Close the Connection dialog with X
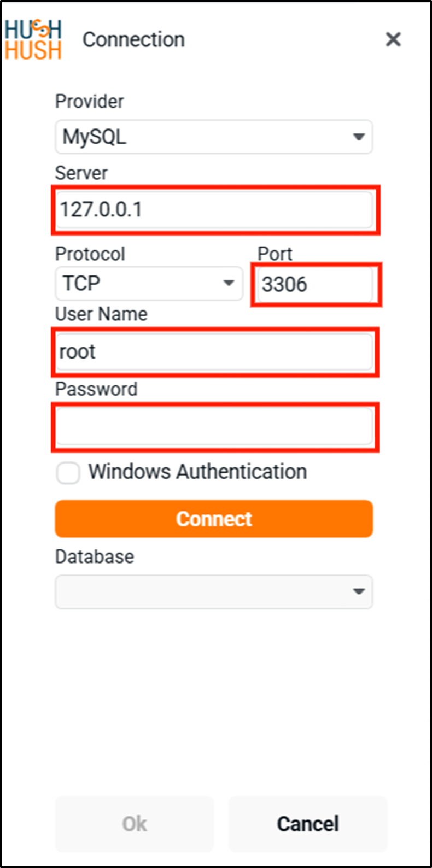The image size is (432, 868). (x=393, y=39)
